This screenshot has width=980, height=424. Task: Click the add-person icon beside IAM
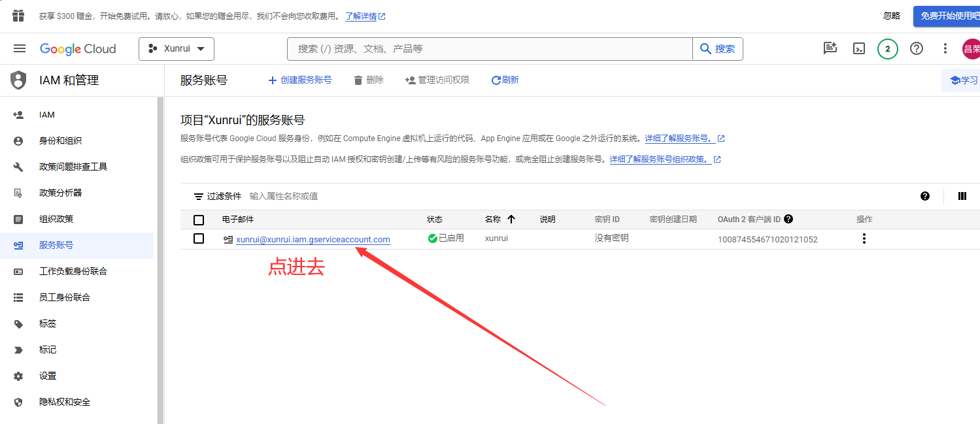coord(18,114)
